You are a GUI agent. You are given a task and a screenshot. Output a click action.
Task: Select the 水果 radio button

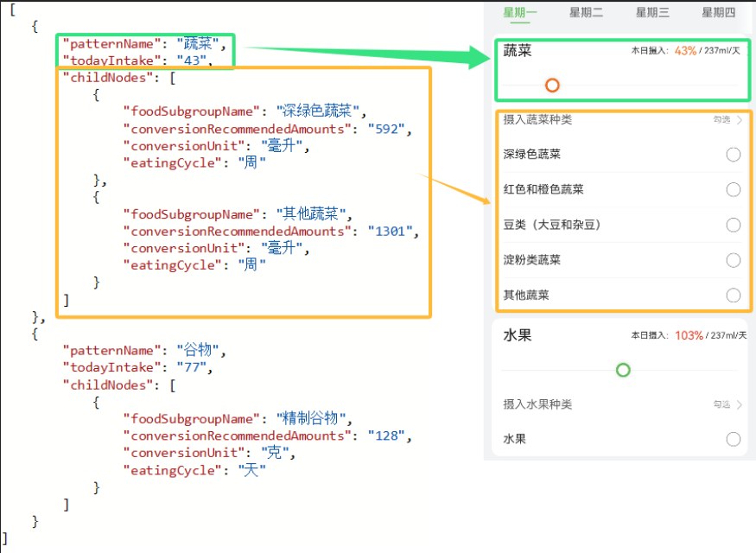point(733,439)
